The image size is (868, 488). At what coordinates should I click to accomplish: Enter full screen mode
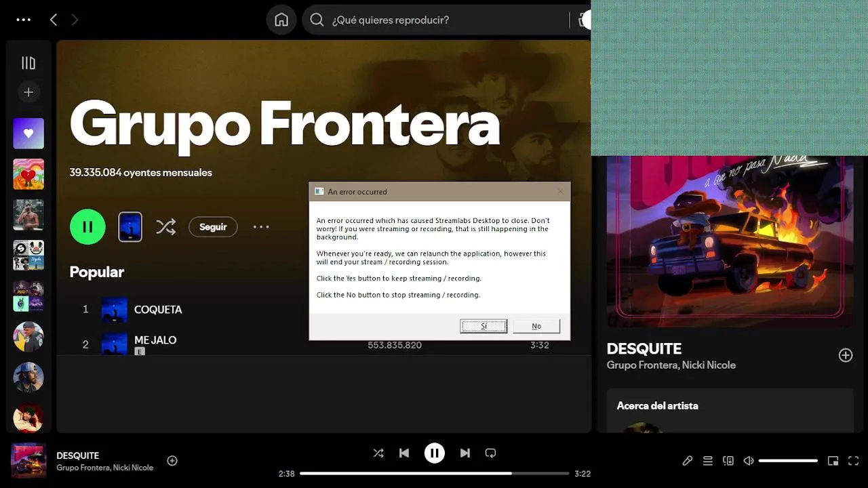854,461
